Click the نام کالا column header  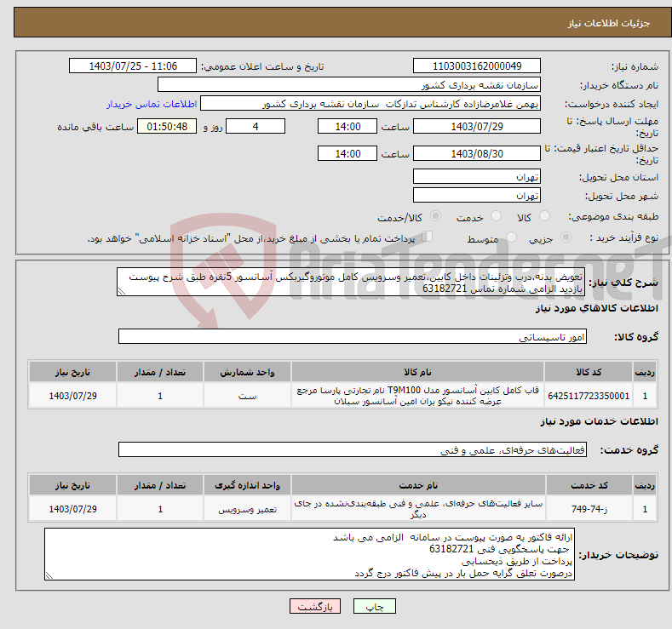(417, 372)
